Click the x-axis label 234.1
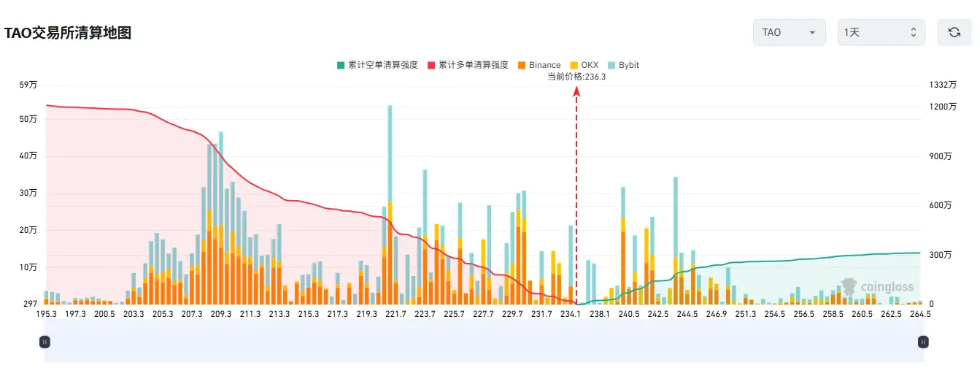The height and width of the screenshot is (379, 980). click(x=571, y=313)
